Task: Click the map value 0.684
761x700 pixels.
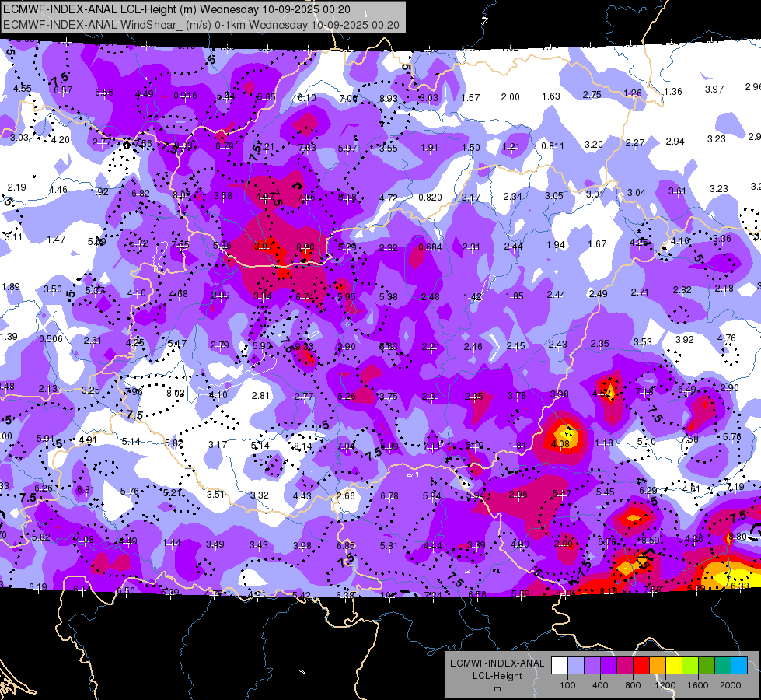Action: point(430,247)
